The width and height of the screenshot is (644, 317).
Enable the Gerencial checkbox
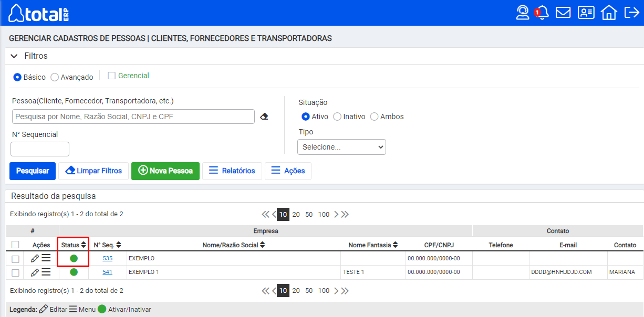pyautogui.click(x=111, y=76)
